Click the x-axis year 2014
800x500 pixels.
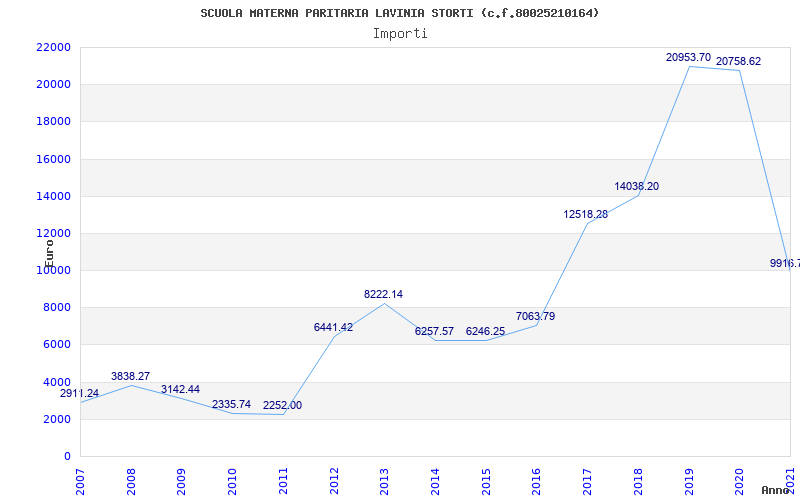pyautogui.click(x=435, y=482)
